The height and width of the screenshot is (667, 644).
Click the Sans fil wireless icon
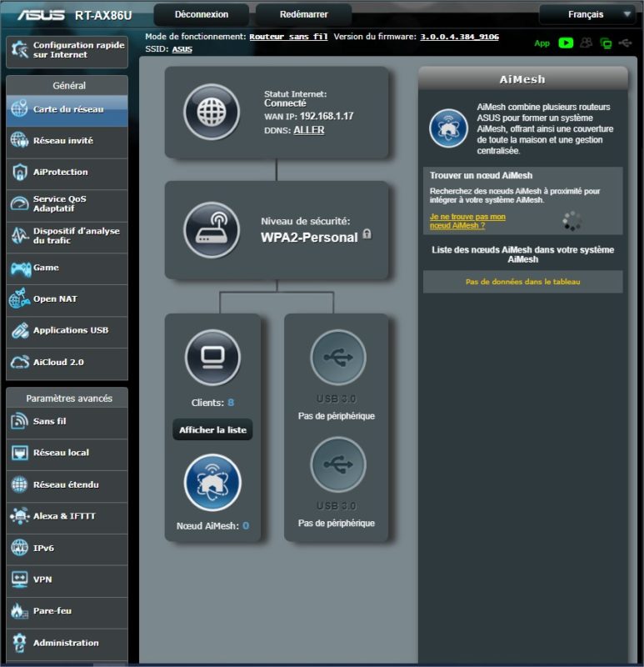(19, 421)
